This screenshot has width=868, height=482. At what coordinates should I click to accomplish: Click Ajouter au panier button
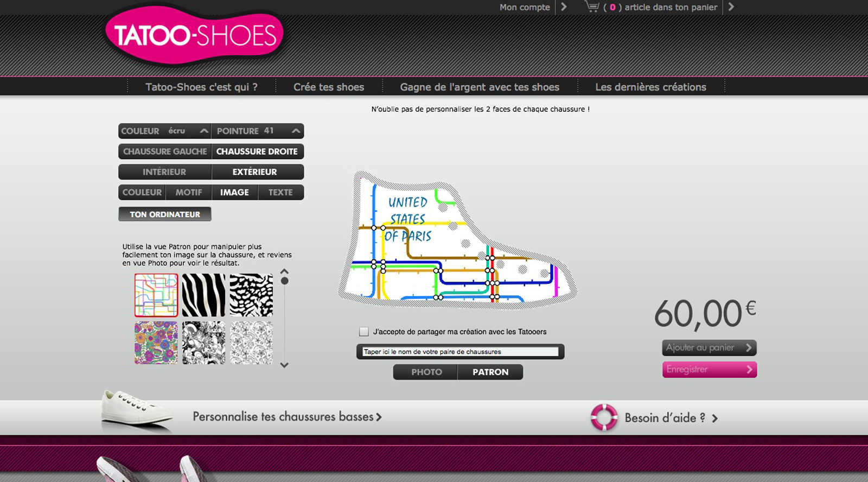(709, 348)
